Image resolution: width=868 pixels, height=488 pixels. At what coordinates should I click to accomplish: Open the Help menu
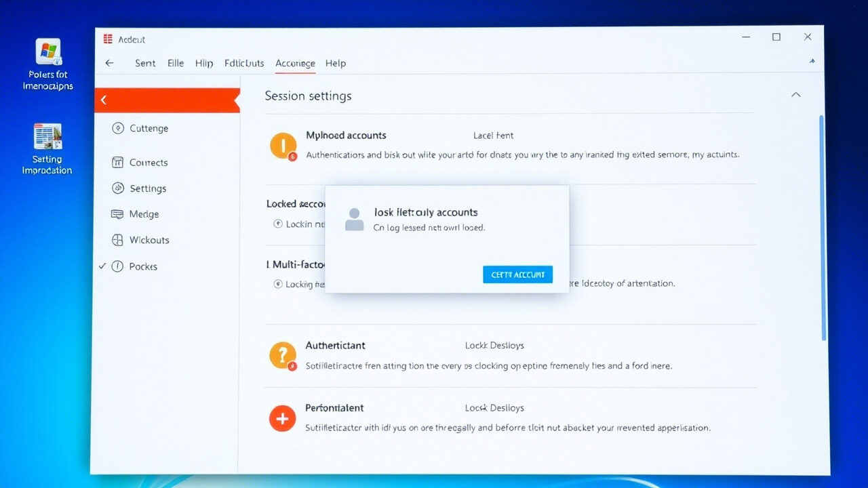[x=335, y=63]
